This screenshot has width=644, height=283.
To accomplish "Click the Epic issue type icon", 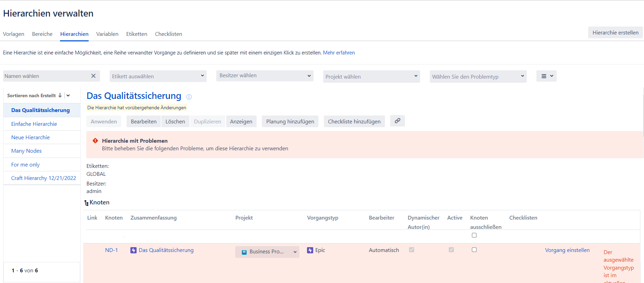I will click(x=310, y=250).
